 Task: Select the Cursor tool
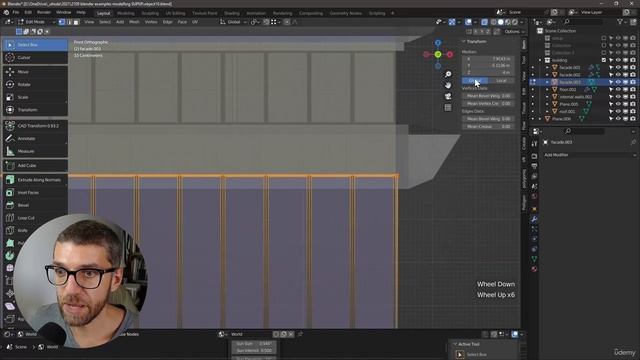coord(35,58)
